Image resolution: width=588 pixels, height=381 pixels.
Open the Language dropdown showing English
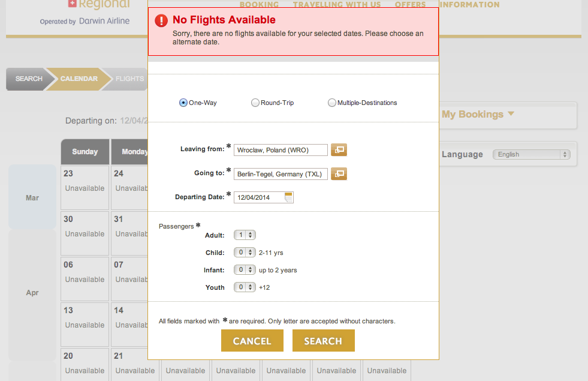click(x=532, y=154)
